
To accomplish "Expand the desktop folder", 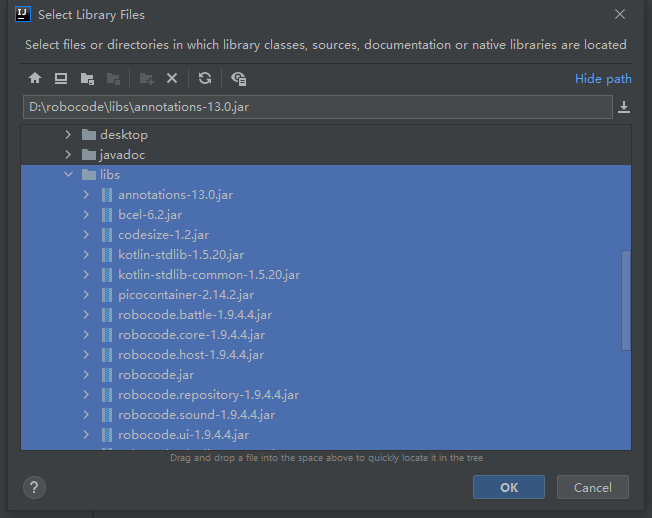I will [68, 135].
